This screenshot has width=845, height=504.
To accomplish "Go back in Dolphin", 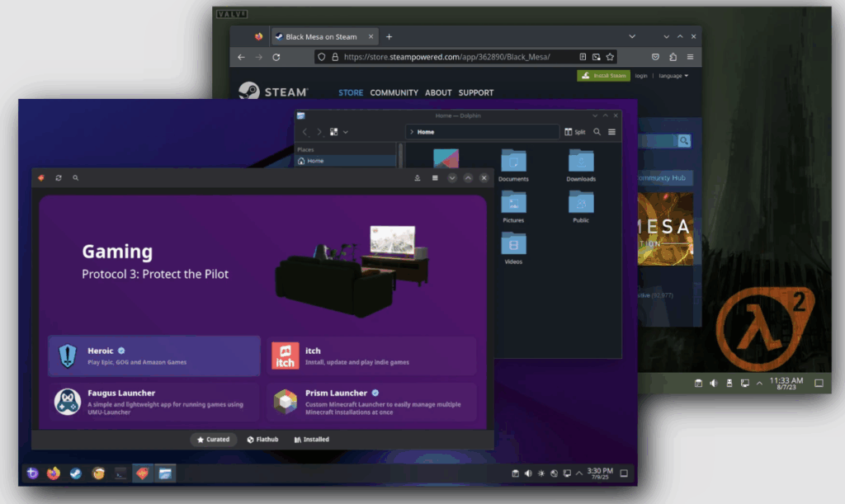I will (305, 132).
